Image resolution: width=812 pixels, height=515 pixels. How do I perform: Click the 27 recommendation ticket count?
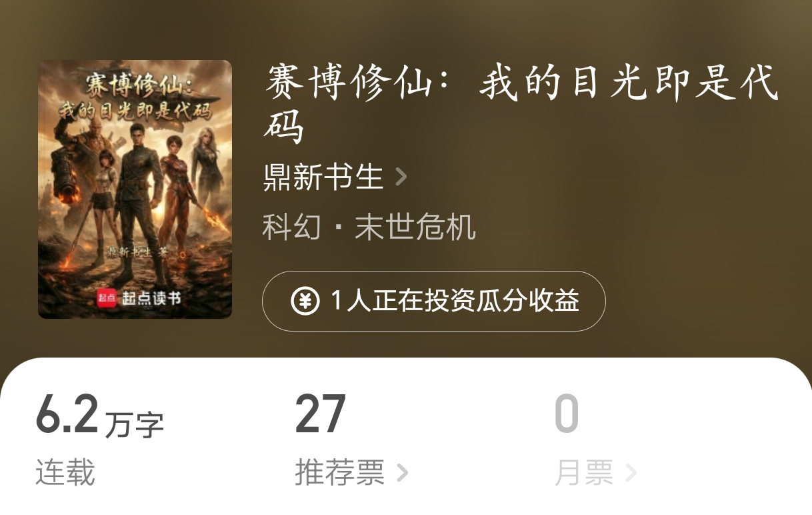pos(321,414)
